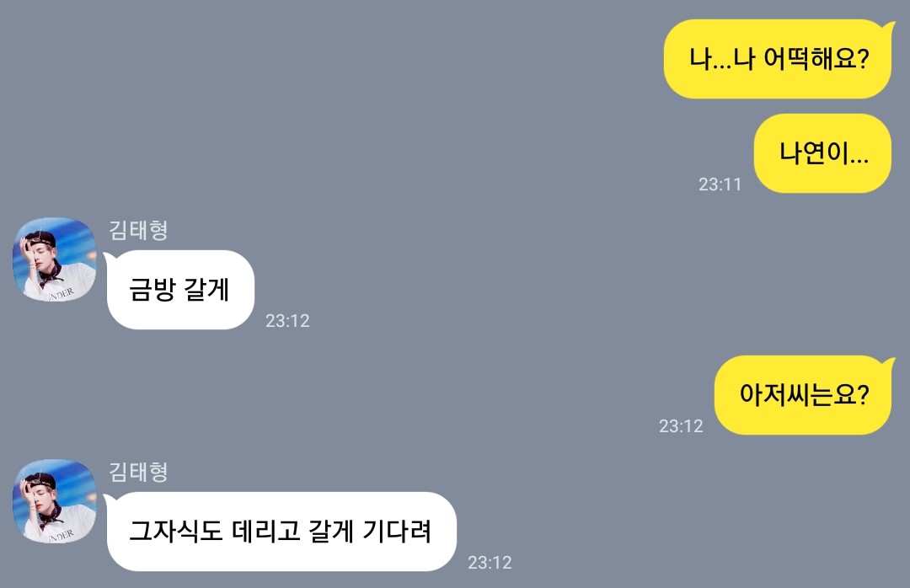Tap the word '금방' in the white bubble
The image size is (910, 588).
[x=152, y=290]
